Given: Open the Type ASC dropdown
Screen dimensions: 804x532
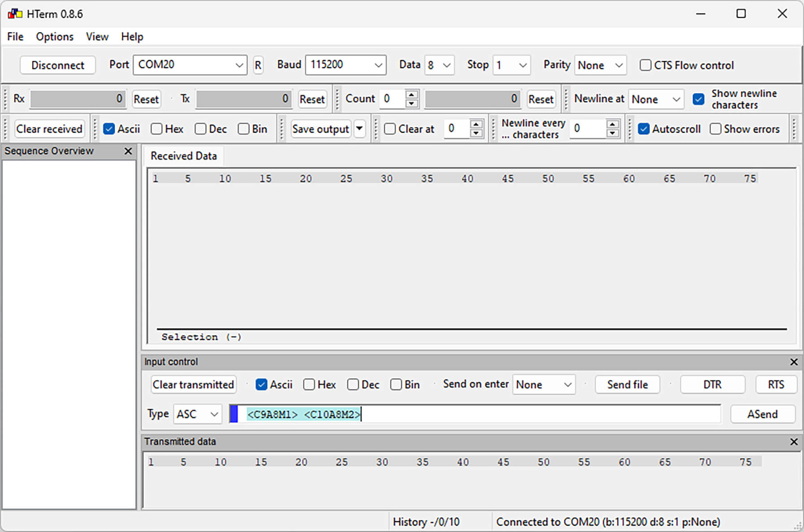Looking at the screenshot, I should (x=198, y=414).
